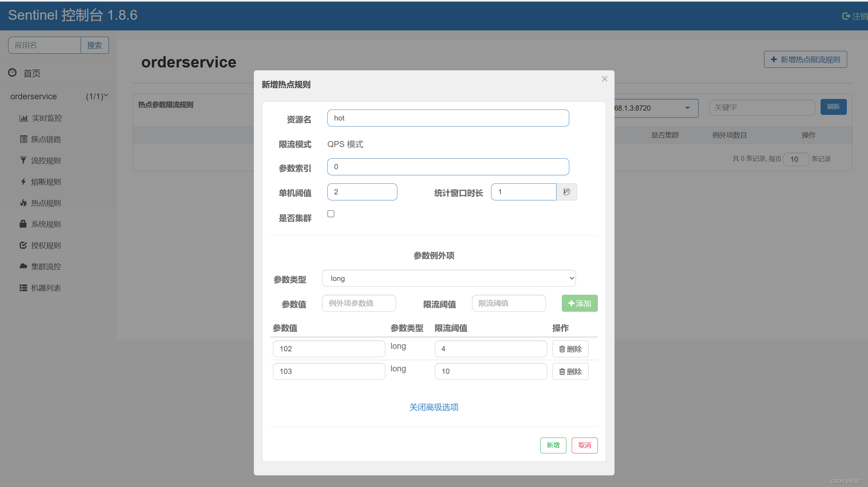Click the green 新增 button

(553, 445)
